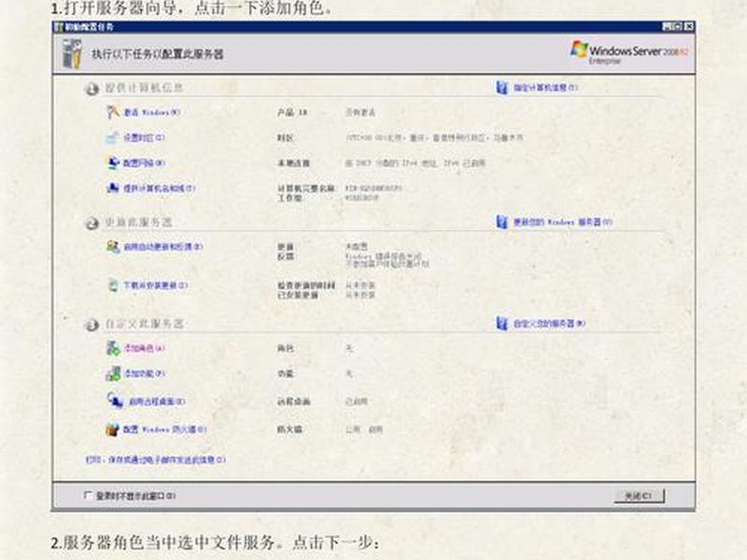Click the automatic updating and feedback icon

(113, 246)
